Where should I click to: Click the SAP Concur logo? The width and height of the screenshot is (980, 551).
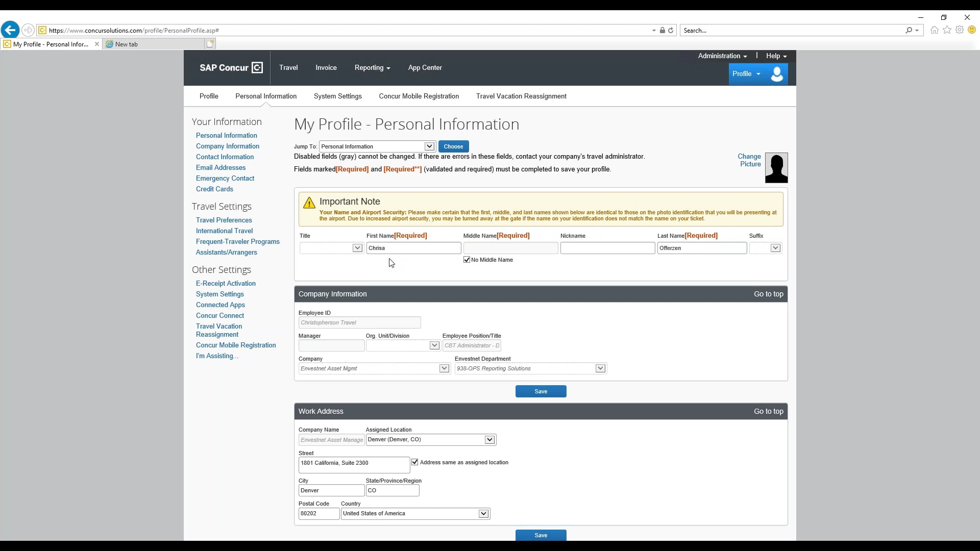point(231,67)
